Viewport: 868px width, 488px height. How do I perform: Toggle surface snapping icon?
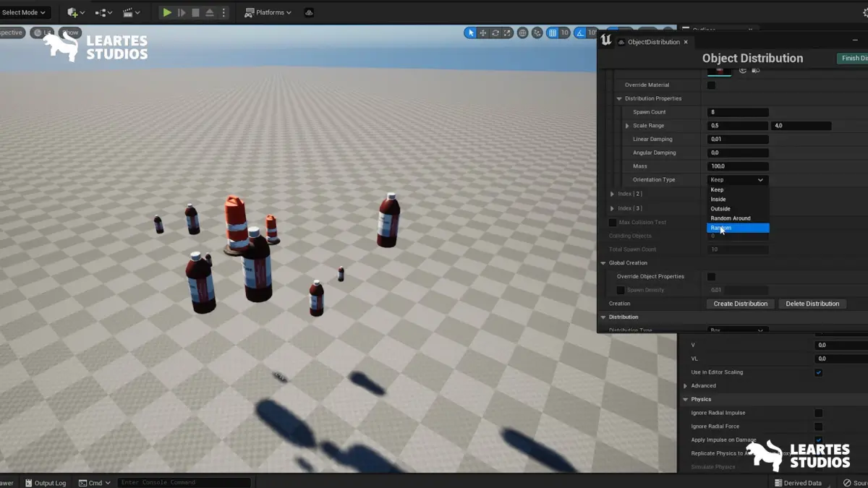(537, 33)
